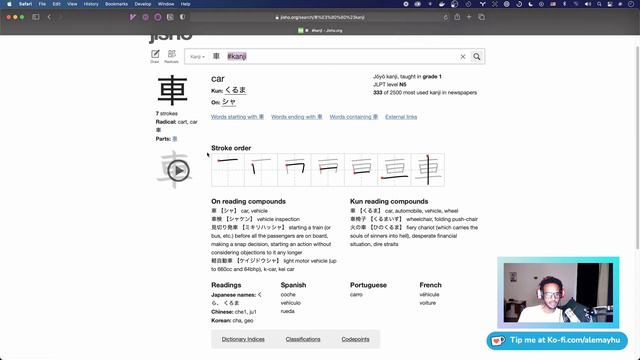Open Words ending with 車 link
Screen dimensions: 640x360
coord(296,117)
